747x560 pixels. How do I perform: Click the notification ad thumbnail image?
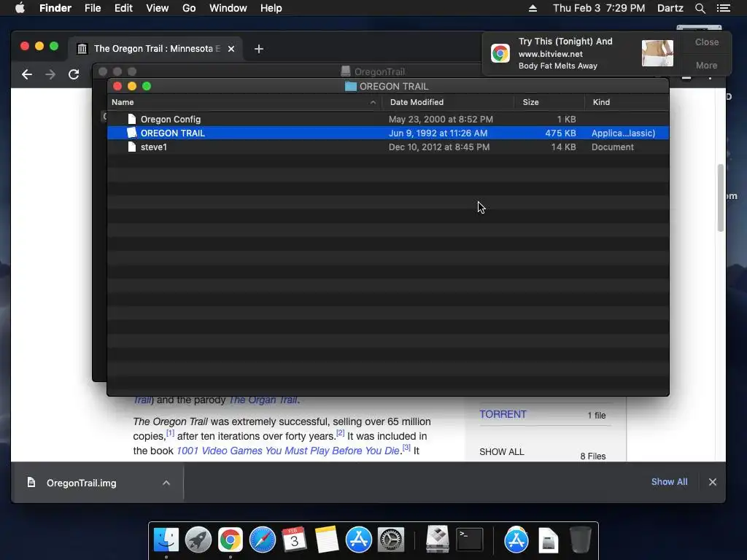[x=657, y=53]
